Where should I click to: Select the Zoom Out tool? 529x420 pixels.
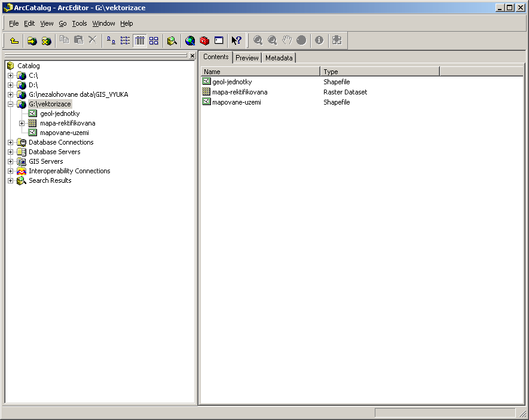click(272, 41)
